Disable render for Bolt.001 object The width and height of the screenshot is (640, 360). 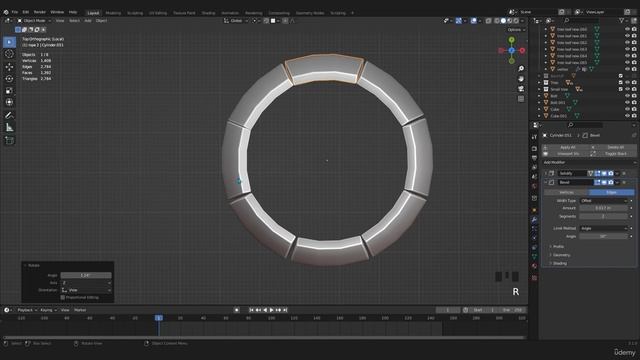[634, 102]
